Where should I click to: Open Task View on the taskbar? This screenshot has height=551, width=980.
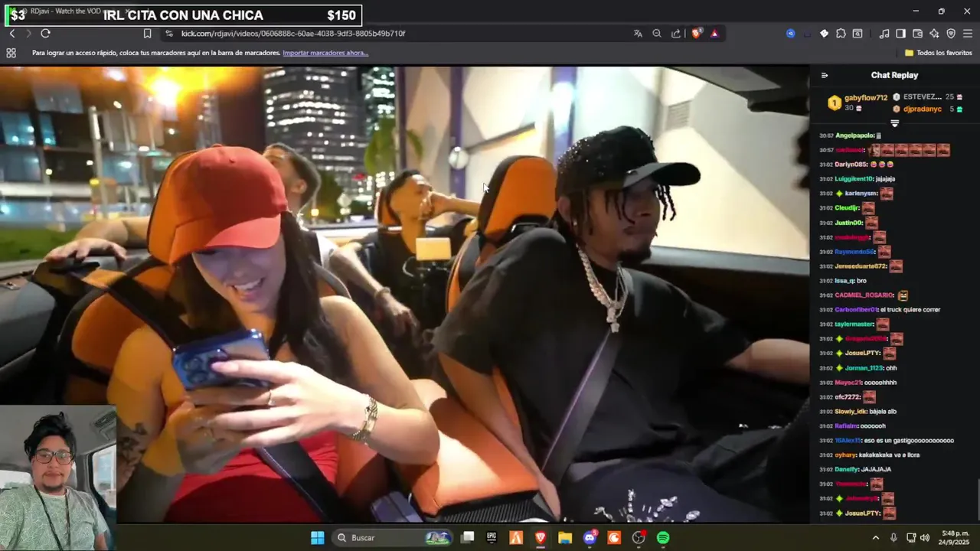tap(467, 538)
